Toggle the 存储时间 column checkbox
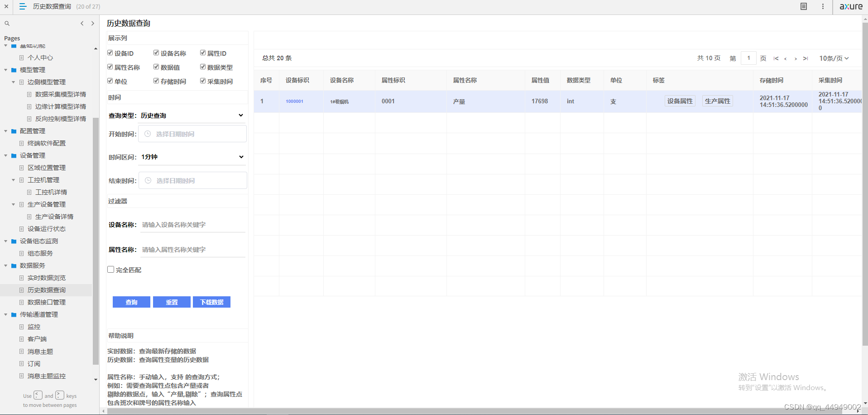Viewport: 868px width, 415px height. point(156,81)
